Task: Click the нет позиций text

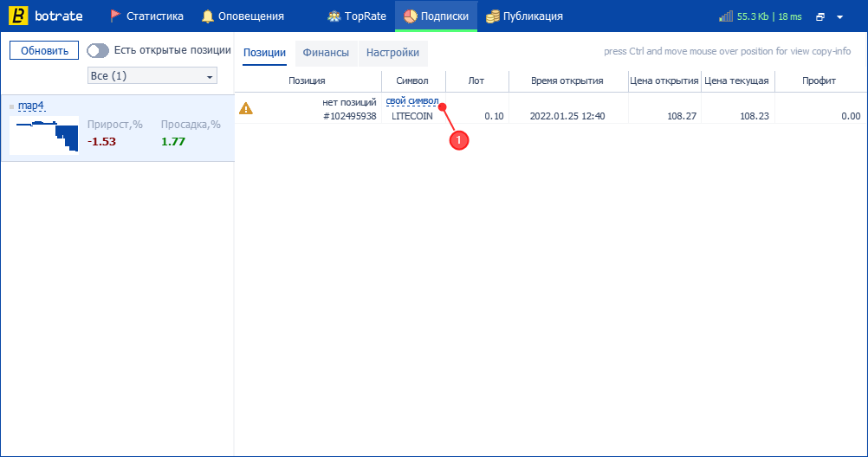Action: 349,102
